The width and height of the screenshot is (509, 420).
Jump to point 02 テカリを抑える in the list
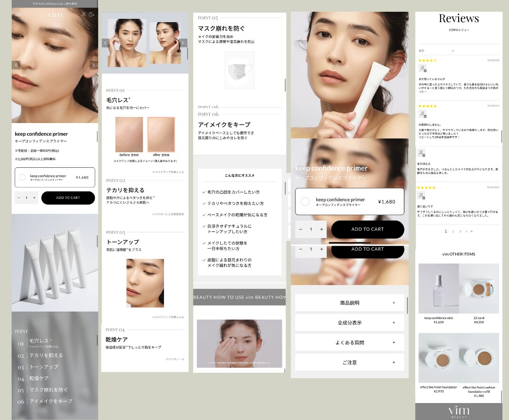[x=40, y=355]
